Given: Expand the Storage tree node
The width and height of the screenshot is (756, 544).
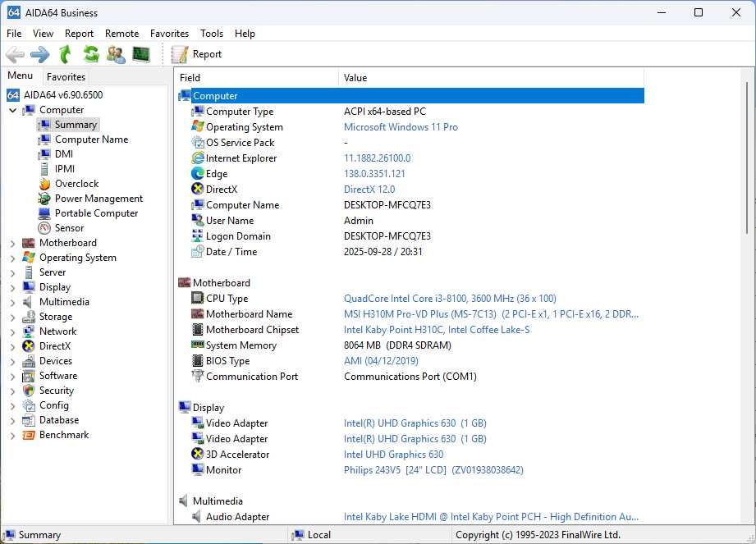Looking at the screenshot, I should click(x=12, y=317).
